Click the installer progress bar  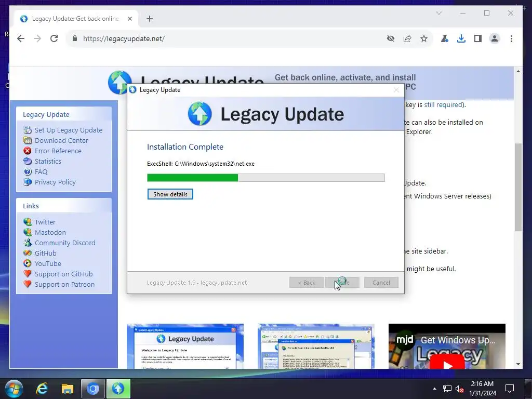pyautogui.click(x=266, y=178)
